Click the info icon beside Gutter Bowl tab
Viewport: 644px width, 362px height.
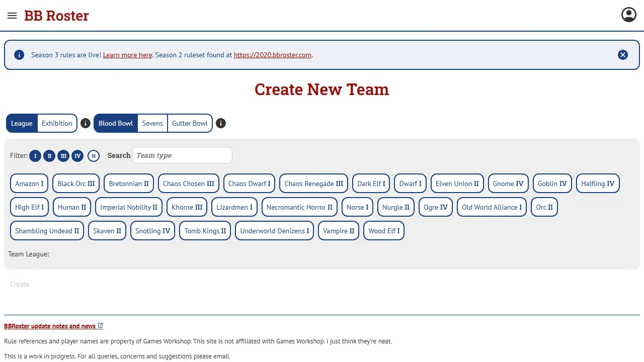coord(220,123)
